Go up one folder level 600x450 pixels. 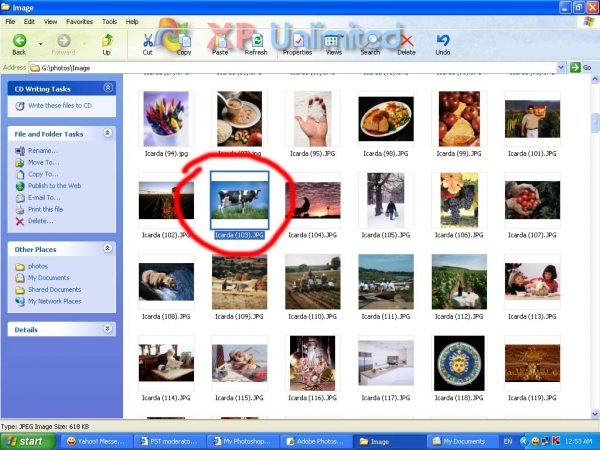pos(107,44)
